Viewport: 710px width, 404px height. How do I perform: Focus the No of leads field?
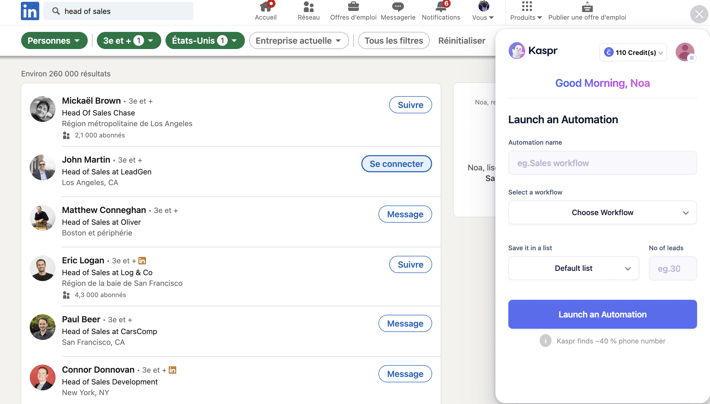(672, 269)
